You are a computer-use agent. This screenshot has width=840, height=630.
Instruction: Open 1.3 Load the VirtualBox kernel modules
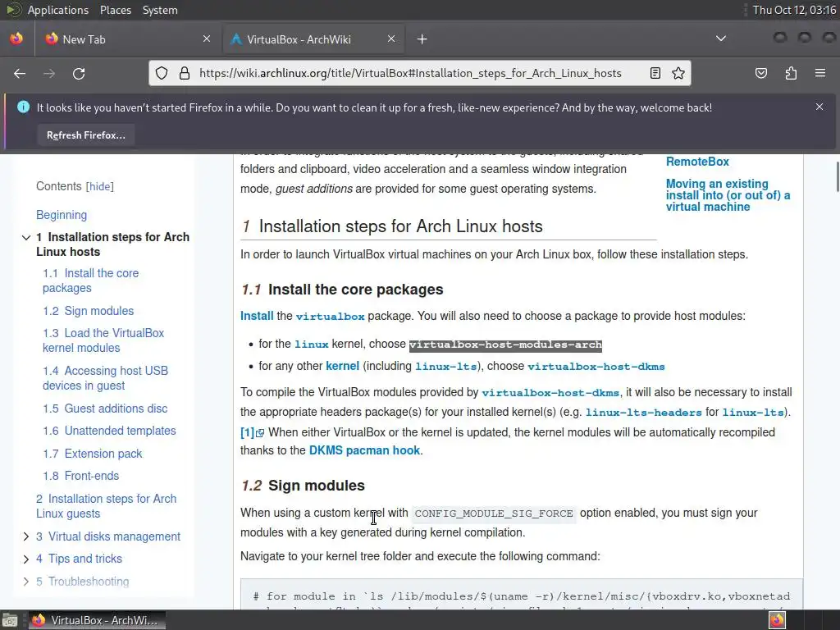coord(103,340)
